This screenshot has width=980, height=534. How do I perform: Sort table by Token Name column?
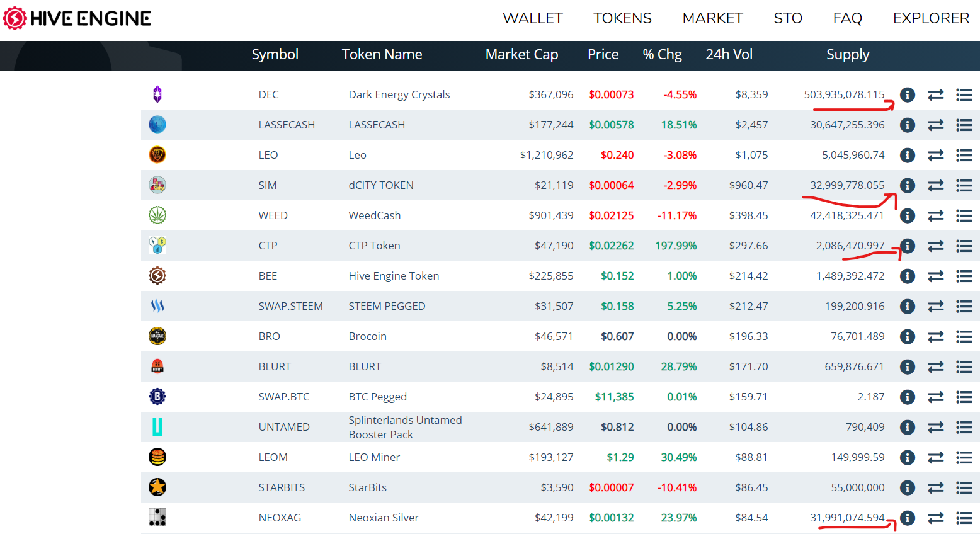coord(382,55)
